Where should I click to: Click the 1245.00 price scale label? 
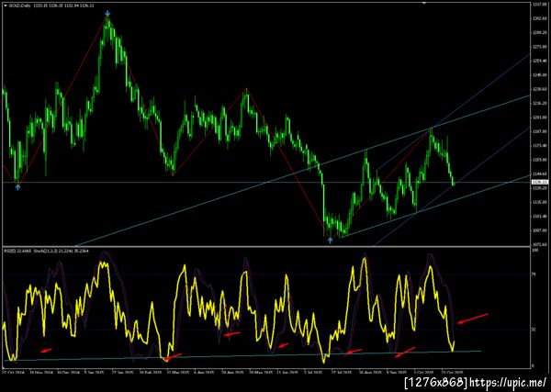pyautogui.click(x=541, y=74)
